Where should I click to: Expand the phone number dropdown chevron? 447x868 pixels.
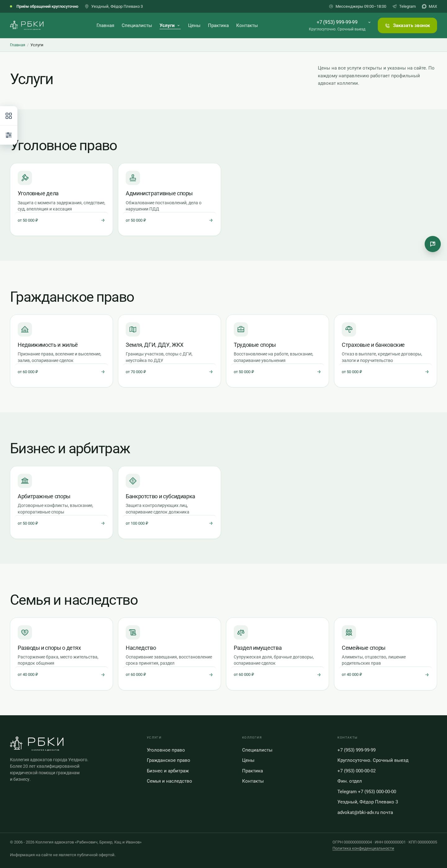369,22
